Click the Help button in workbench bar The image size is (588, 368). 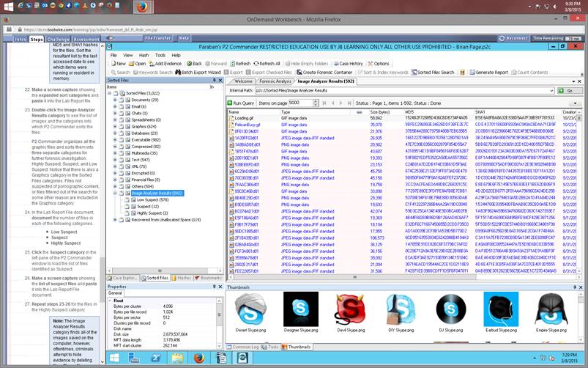pyautogui.click(x=184, y=38)
